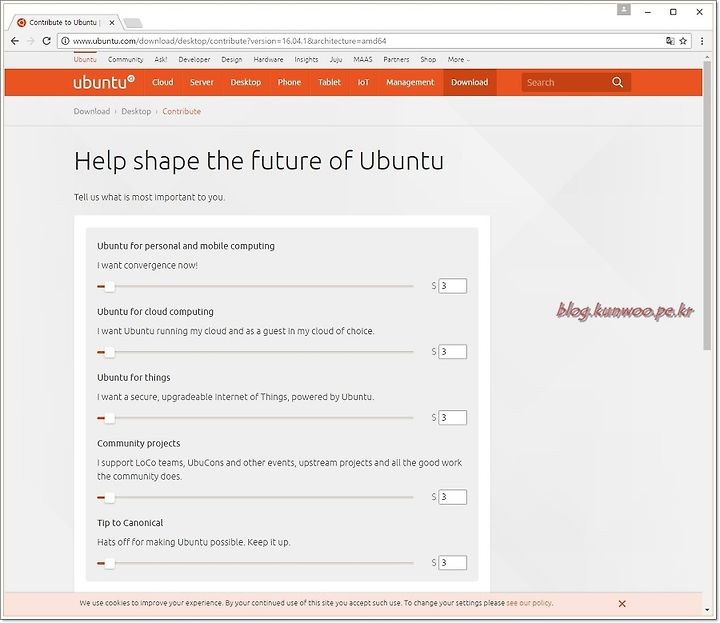The height and width of the screenshot is (623, 720).
Task: Click the Ask! link in top bar
Action: coord(161,60)
